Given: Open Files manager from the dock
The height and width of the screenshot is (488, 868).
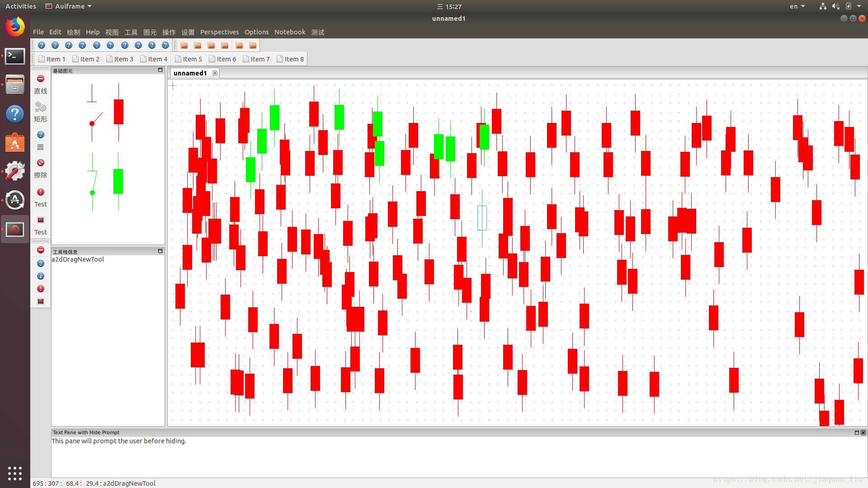Looking at the screenshot, I should tap(15, 84).
